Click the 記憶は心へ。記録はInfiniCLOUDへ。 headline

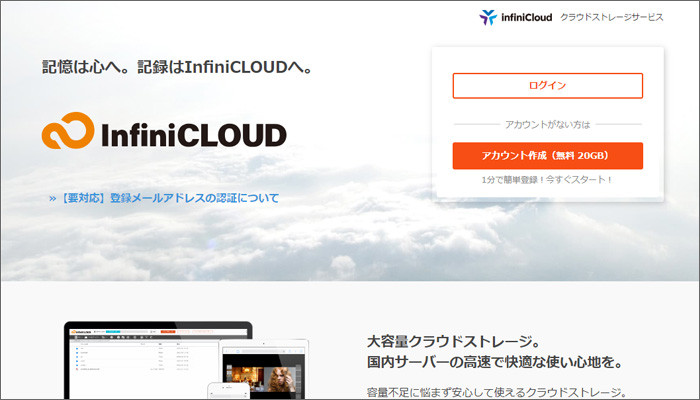[178, 67]
